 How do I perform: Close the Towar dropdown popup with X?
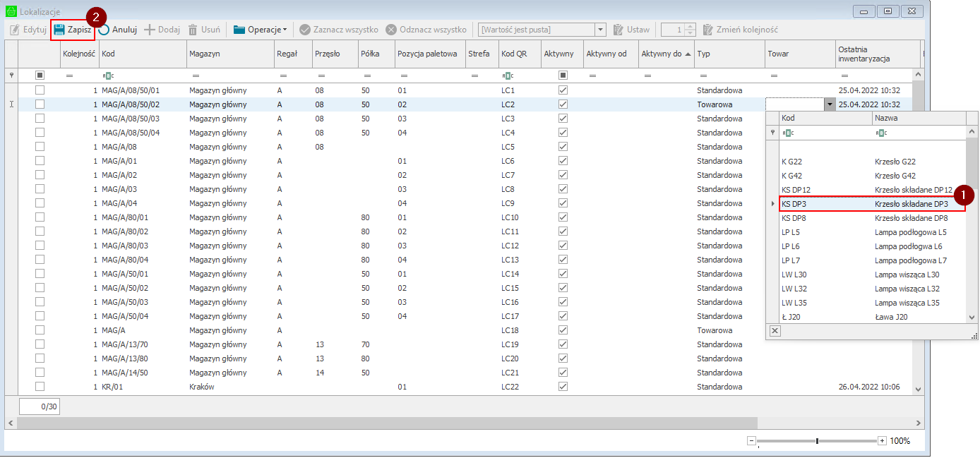coord(775,331)
